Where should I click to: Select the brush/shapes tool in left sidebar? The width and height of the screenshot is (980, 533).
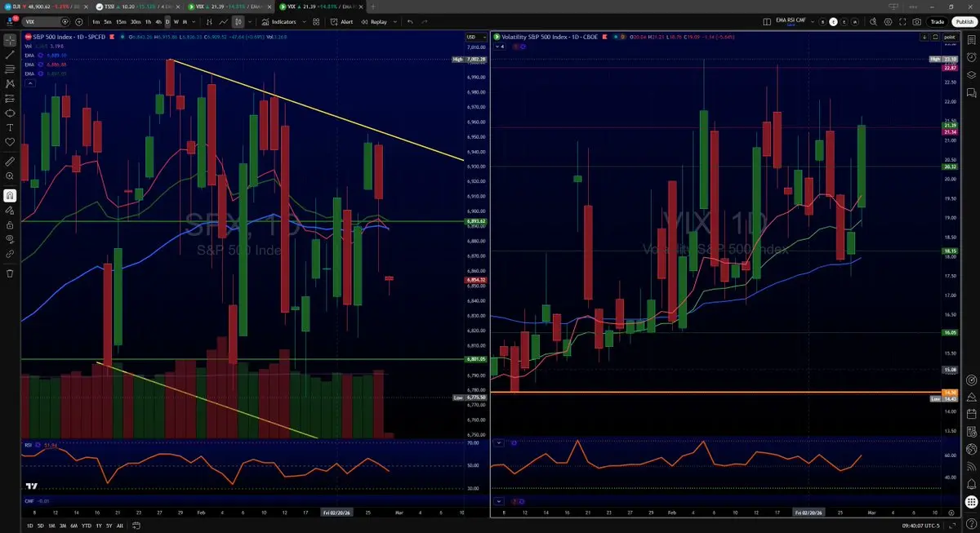[x=10, y=113]
